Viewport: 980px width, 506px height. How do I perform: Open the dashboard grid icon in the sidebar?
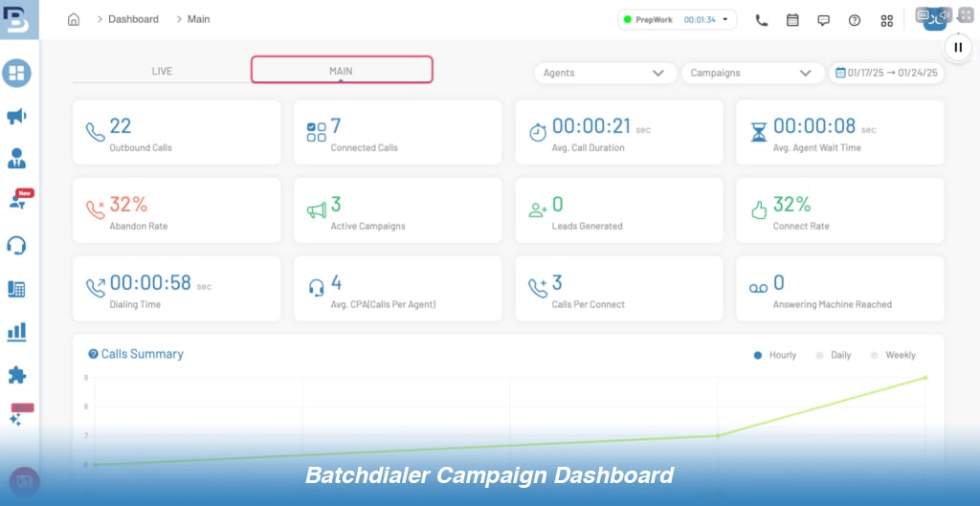pyautogui.click(x=17, y=73)
